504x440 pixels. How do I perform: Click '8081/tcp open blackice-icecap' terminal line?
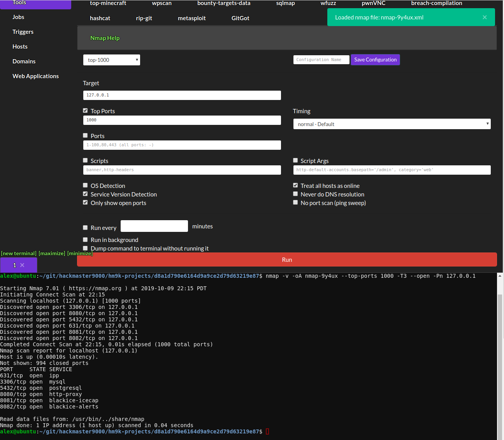49,400
